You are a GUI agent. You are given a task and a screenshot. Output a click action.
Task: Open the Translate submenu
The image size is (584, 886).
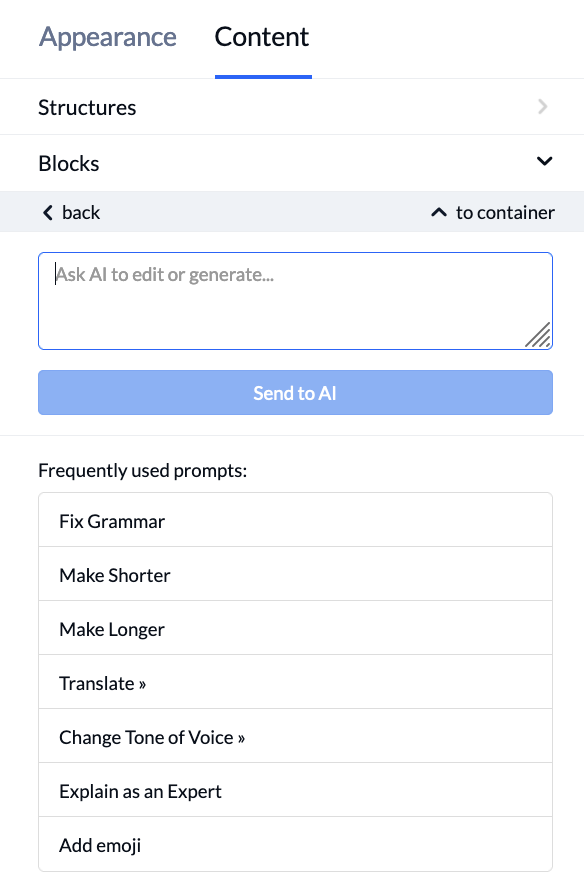coord(103,683)
